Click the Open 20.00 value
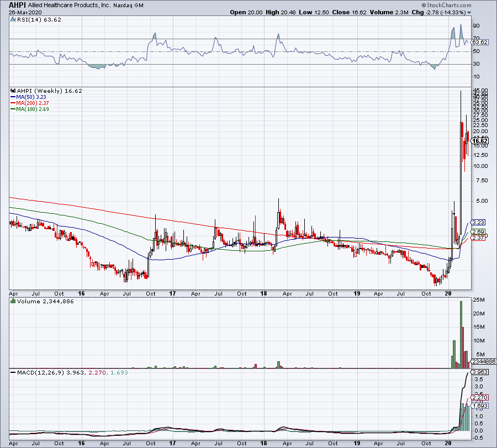497x448 pixels. [x=246, y=12]
